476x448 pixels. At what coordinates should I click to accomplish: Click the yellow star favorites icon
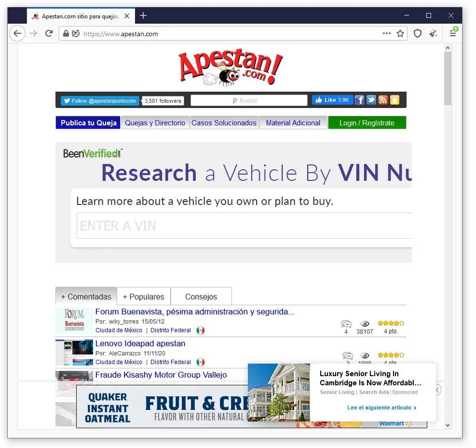pyautogui.click(x=394, y=100)
